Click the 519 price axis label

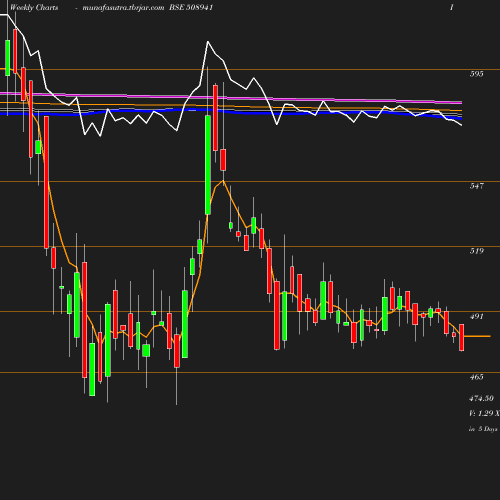pyautogui.click(x=476, y=251)
